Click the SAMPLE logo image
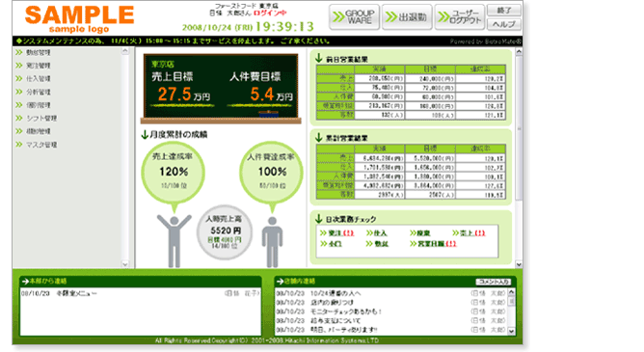 [79, 19]
